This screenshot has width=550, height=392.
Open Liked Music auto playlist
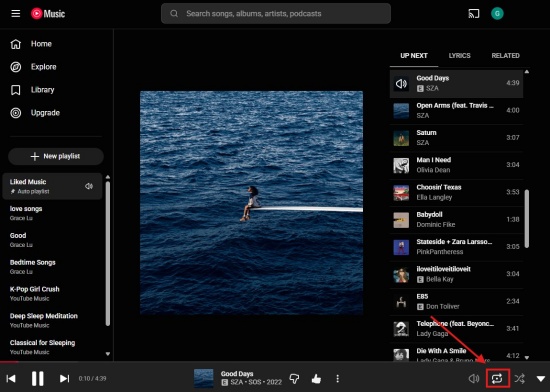pos(52,186)
